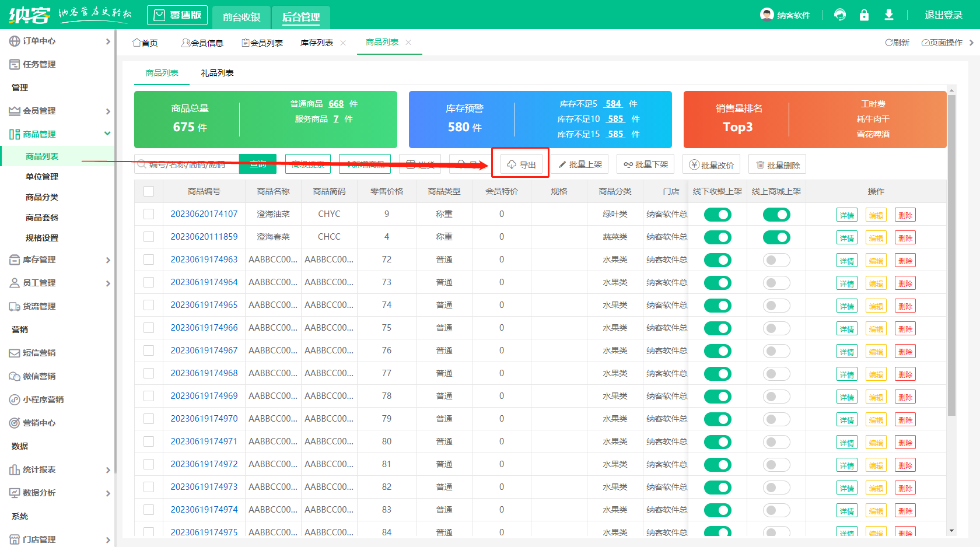Open the 前台收银 top tab
This screenshot has width=980, height=547.
pyautogui.click(x=242, y=17)
